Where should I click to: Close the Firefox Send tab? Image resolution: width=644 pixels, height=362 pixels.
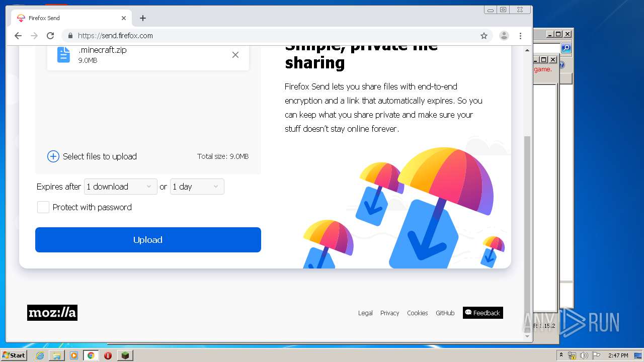click(x=124, y=18)
